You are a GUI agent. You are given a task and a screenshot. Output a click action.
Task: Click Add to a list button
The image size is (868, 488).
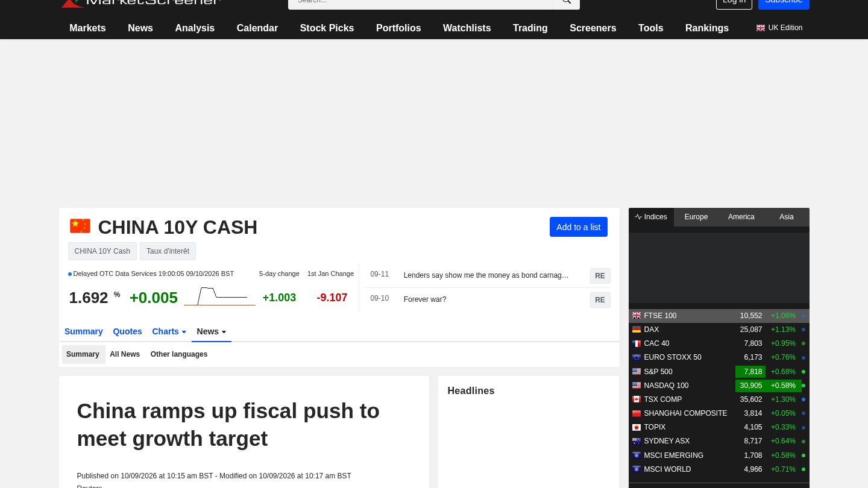click(579, 227)
